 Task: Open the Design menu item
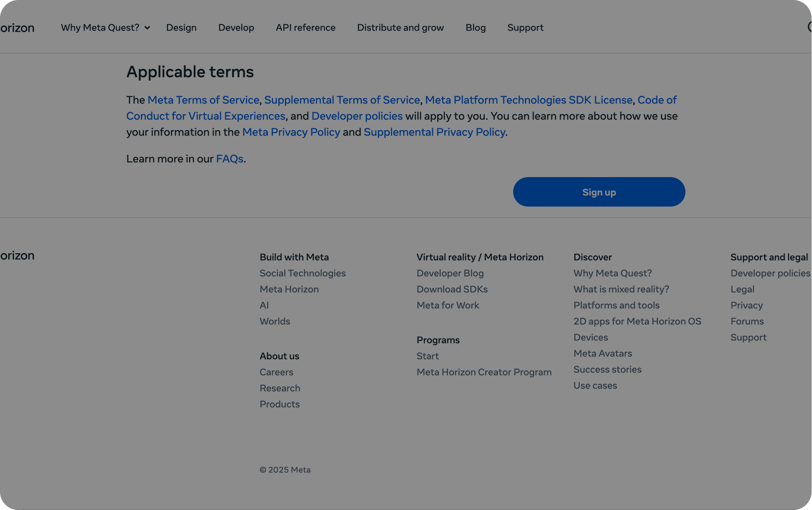pos(181,28)
